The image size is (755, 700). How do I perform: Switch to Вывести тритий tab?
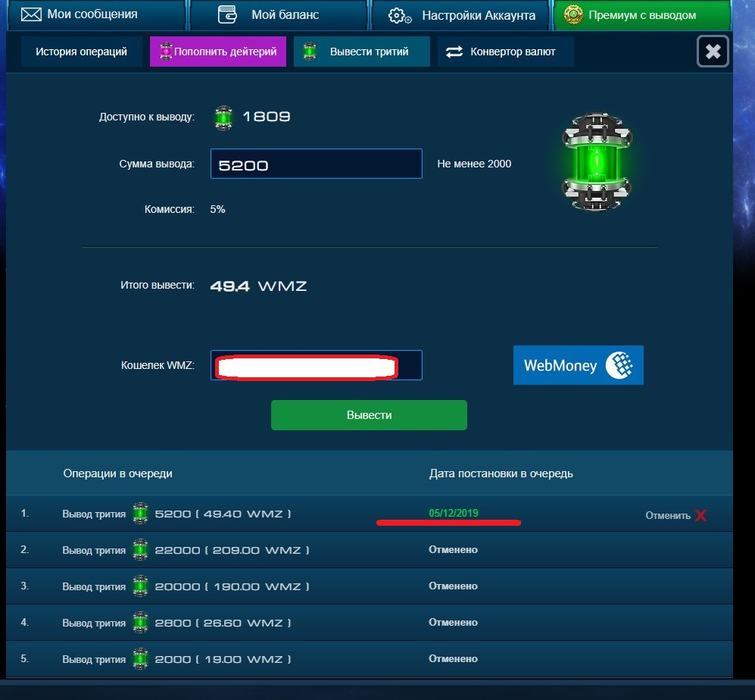click(362, 52)
